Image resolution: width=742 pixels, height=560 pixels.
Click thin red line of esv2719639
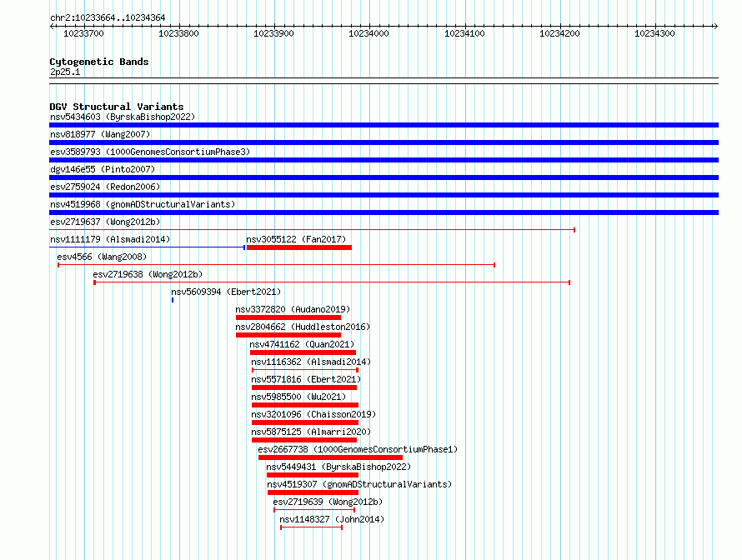click(x=314, y=510)
